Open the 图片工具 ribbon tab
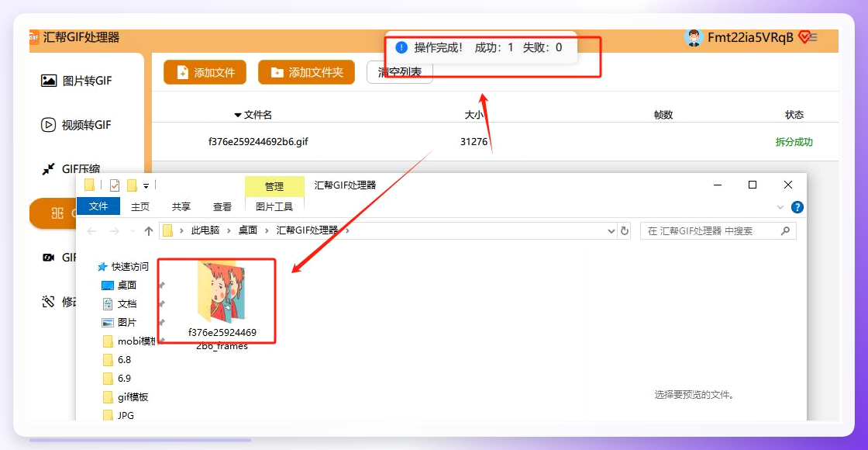The image size is (868, 450). coord(274,206)
